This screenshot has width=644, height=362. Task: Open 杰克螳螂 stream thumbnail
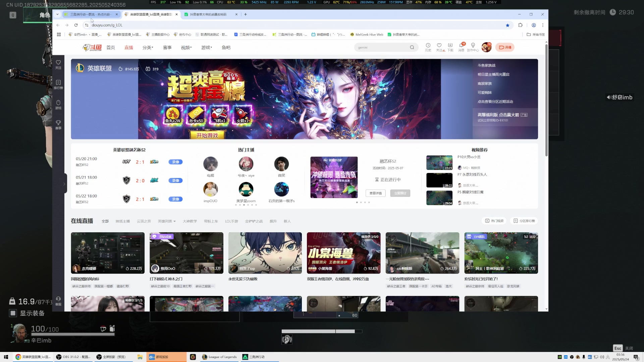[108, 253]
